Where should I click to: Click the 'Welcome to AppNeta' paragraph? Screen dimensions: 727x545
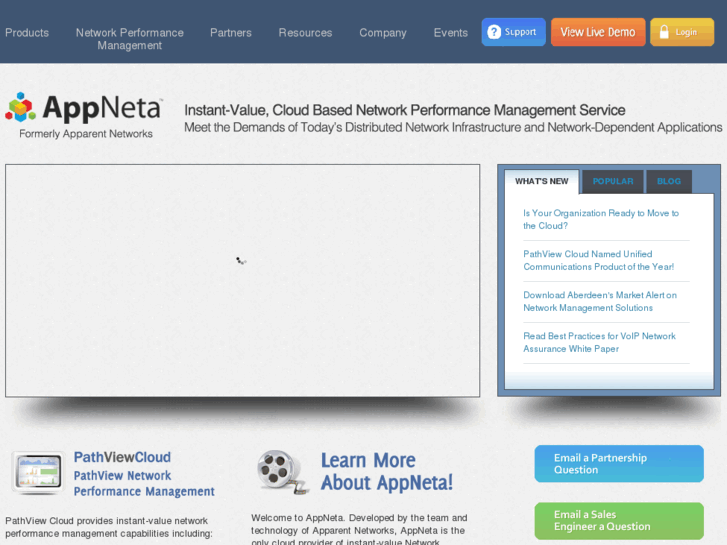coord(359,529)
